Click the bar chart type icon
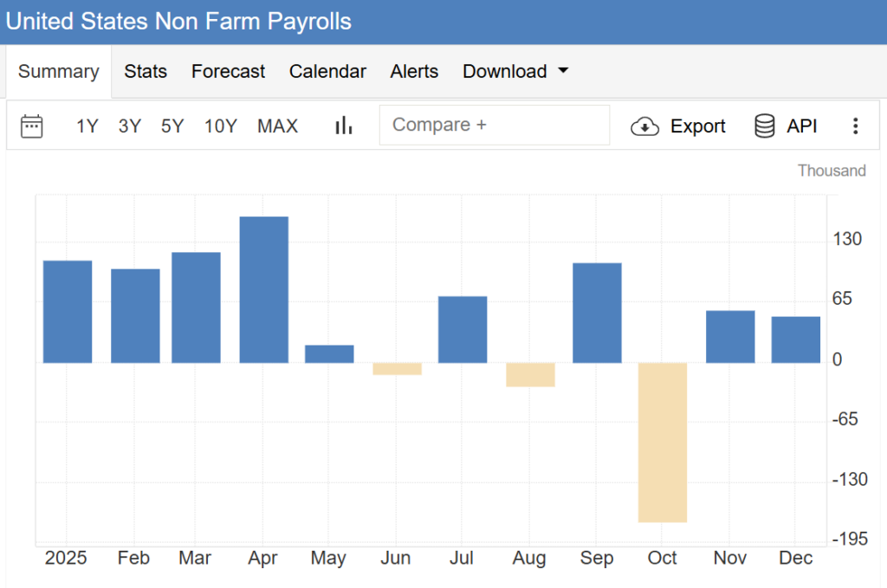 tap(344, 126)
